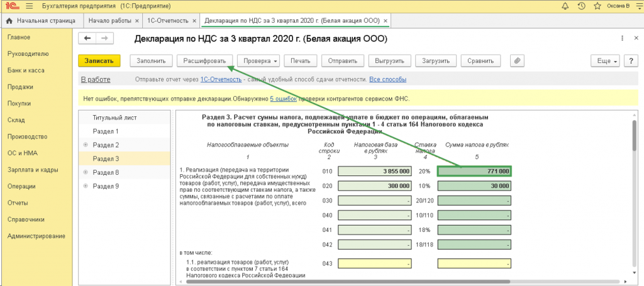This screenshot has height=286, width=644.
Task: Select the 771 000 tax amount cell
Action: point(474,171)
